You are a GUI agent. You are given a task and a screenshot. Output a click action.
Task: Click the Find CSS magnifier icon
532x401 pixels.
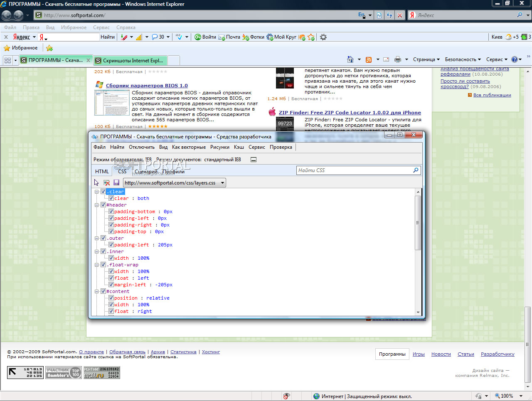coord(416,170)
